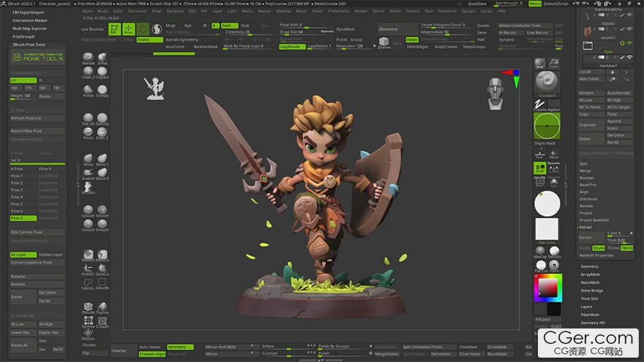Click the QuickSave button
This screenshot has width=644, height=362.
pyautogui.click(x=477, y=4)
